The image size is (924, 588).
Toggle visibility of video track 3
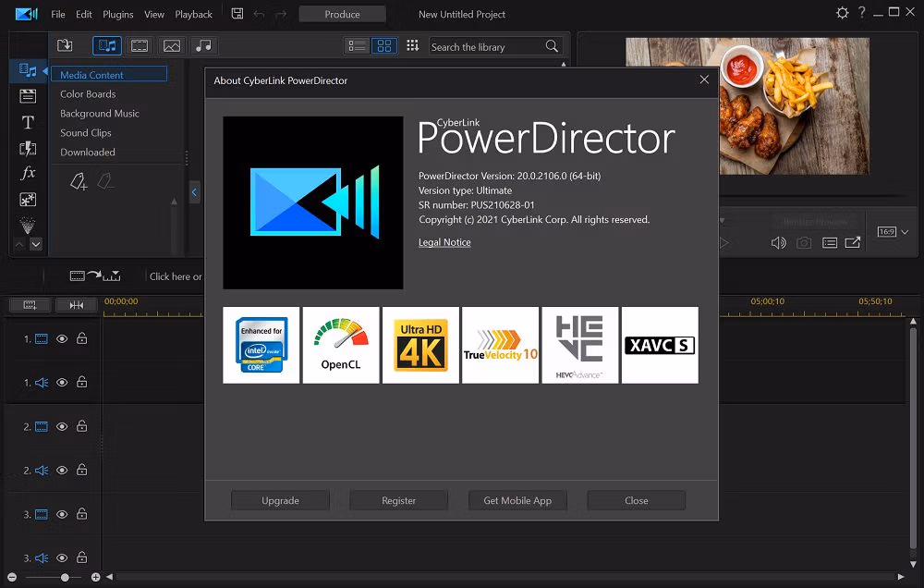click(x=62, y=514)
